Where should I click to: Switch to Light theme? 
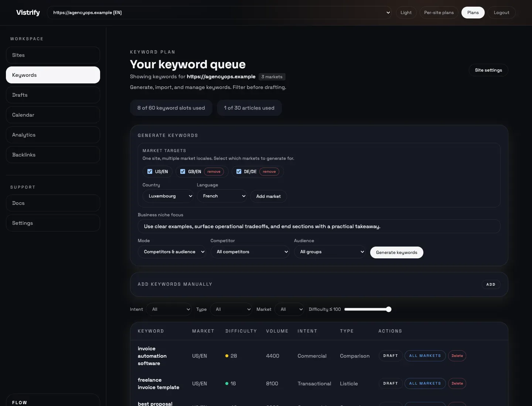(406, 13)
